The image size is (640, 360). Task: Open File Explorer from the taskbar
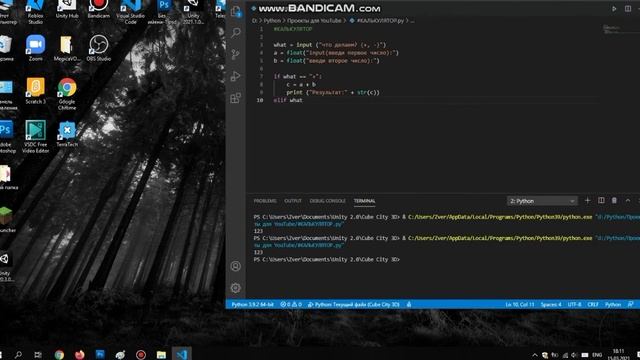(x=161, y=354)
